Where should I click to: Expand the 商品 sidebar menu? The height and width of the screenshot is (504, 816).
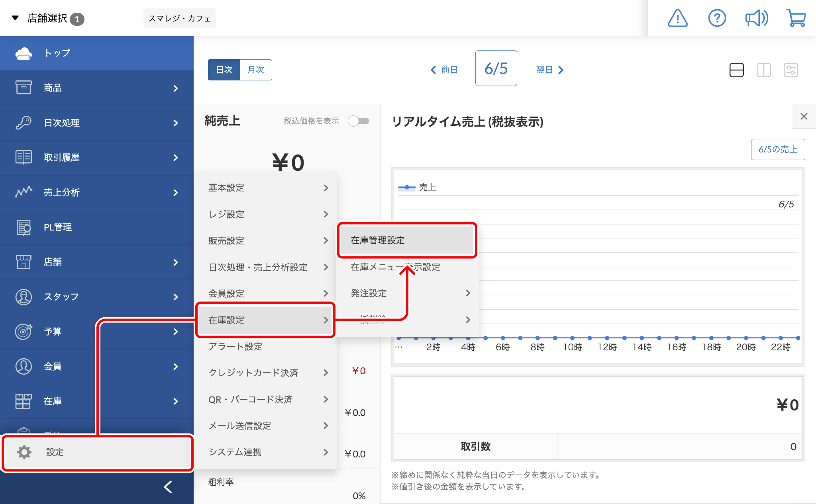pos(97,88)
